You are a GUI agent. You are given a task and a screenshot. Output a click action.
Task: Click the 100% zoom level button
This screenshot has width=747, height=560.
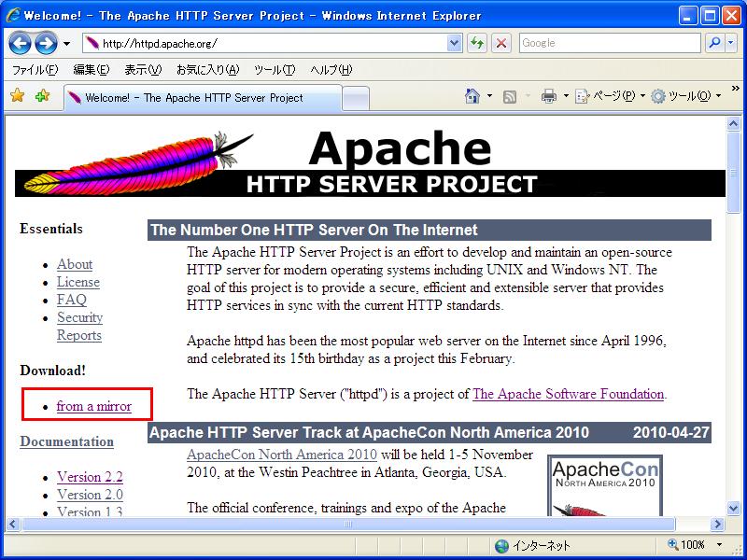pos(686,544)
